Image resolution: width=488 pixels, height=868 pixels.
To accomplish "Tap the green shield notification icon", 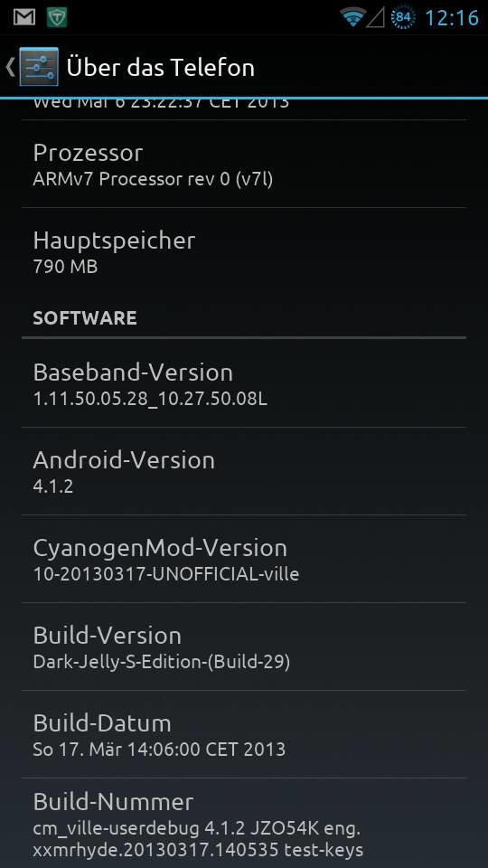I will 56,18.
